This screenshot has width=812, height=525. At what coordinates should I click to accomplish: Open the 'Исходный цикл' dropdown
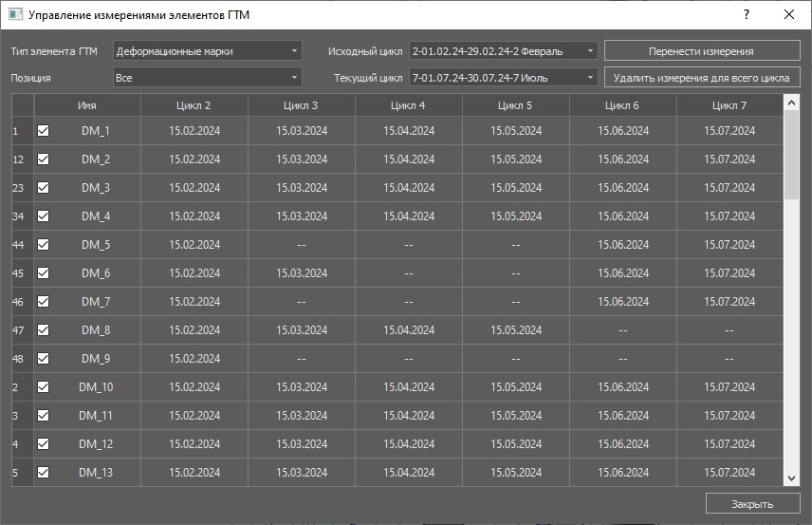pos(503,51)
